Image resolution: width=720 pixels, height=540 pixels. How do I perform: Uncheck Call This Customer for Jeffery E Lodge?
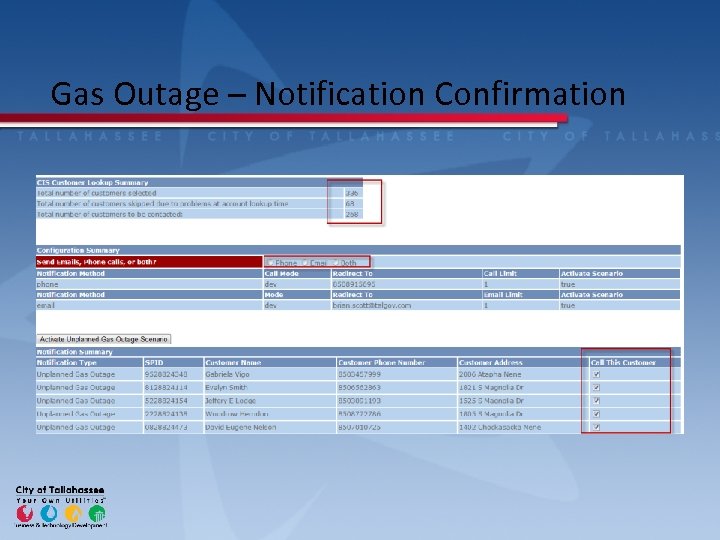[x=596, y=400]
